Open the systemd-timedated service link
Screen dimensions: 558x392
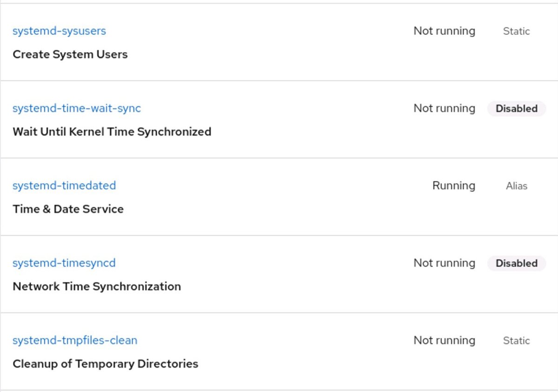pos(64,186)
